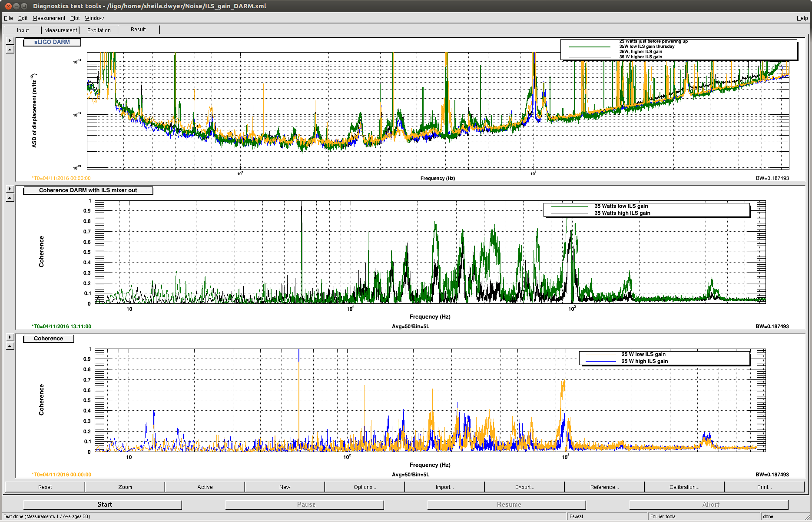Click the Avg=50/Bin=5L label under middle plot

click(x=411, y=326)
